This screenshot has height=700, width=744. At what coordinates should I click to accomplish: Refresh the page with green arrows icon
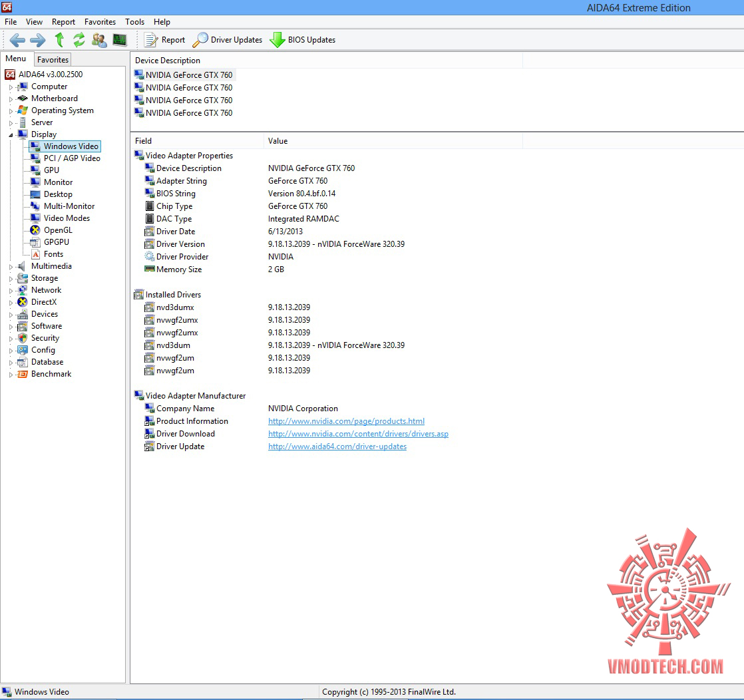tap(79, 40)
